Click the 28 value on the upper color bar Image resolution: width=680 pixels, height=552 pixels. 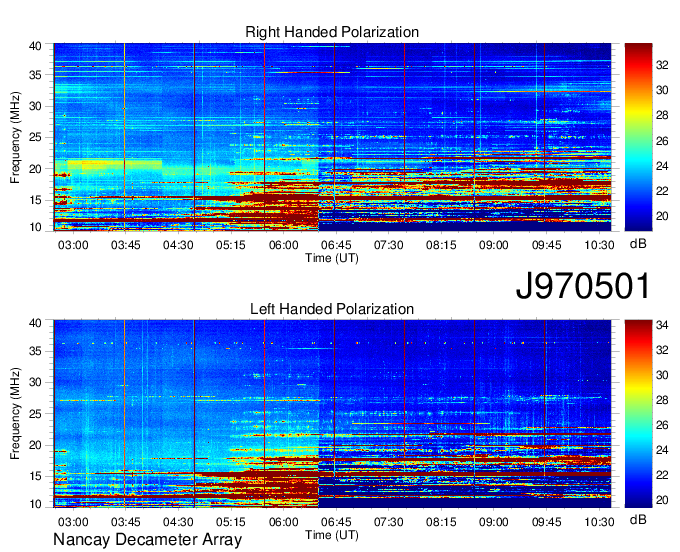pyautogui.click(x=662, y=115)
